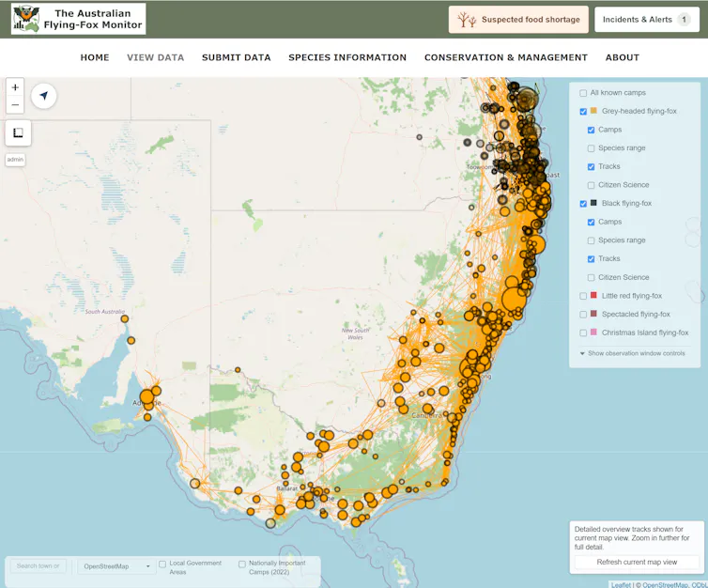Click the pink Christmas Island flying-fox swatch

coord(593,332)
